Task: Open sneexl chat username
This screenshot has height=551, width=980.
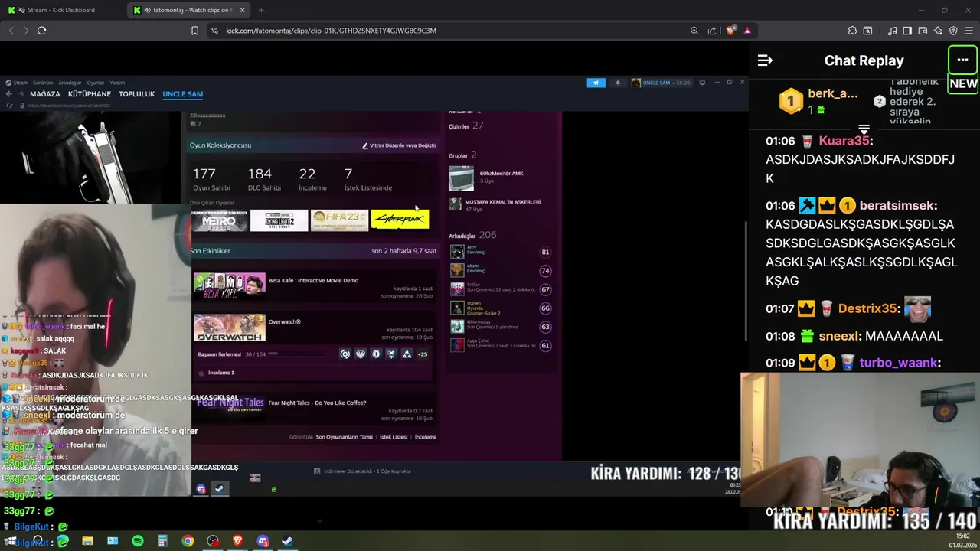Action: [x=838, y=336]
